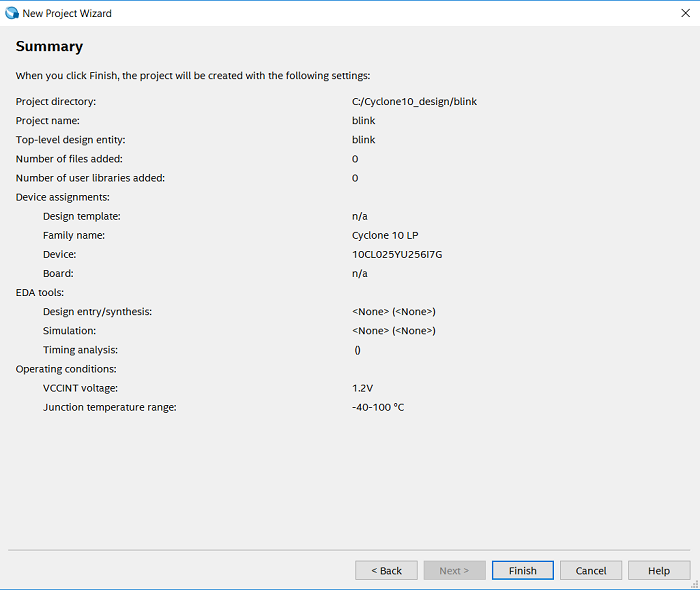Click the Design entry/synthesis label

pos(97,312)
